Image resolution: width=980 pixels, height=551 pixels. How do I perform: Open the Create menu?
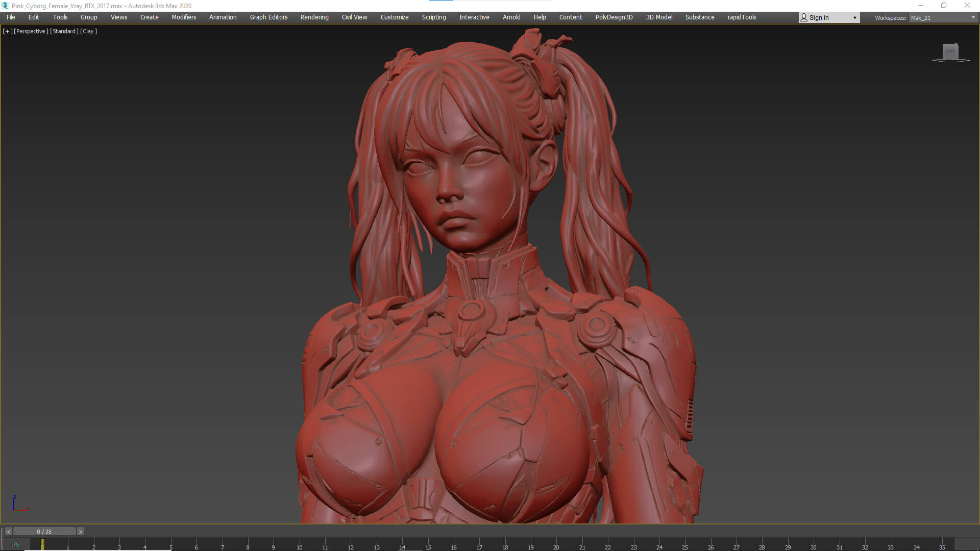point(150,17)
